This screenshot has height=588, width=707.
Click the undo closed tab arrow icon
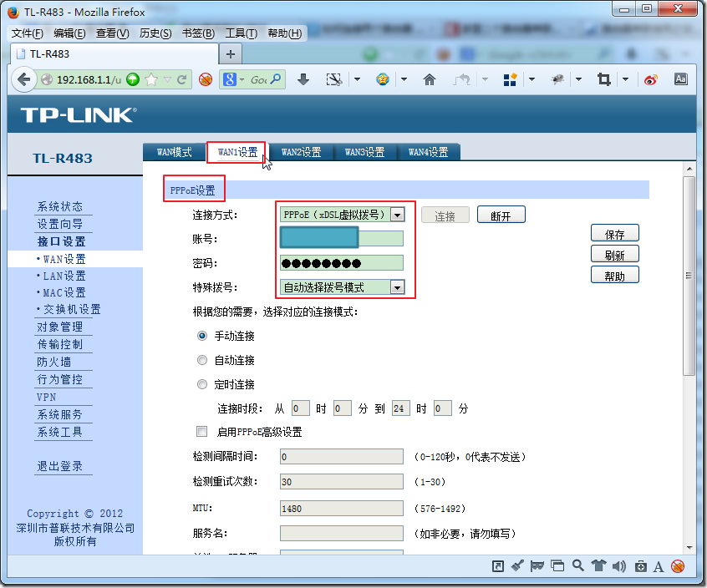coord(461,79)
